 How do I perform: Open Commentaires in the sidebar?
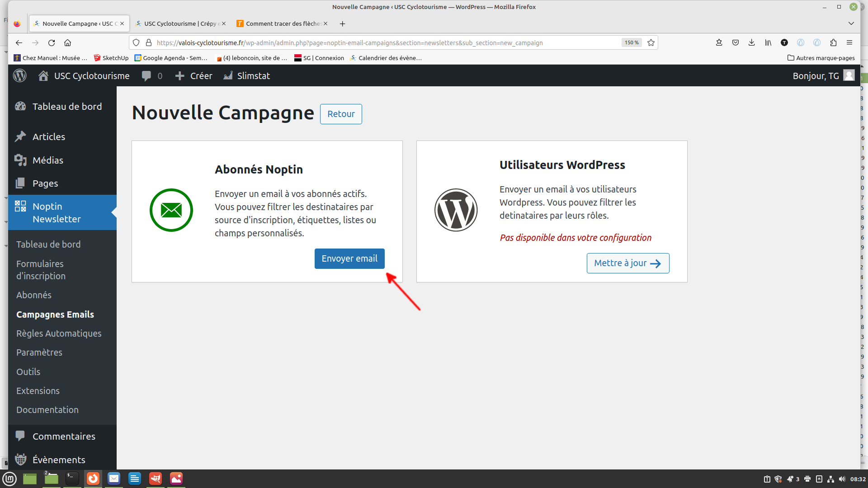(62, 436)
